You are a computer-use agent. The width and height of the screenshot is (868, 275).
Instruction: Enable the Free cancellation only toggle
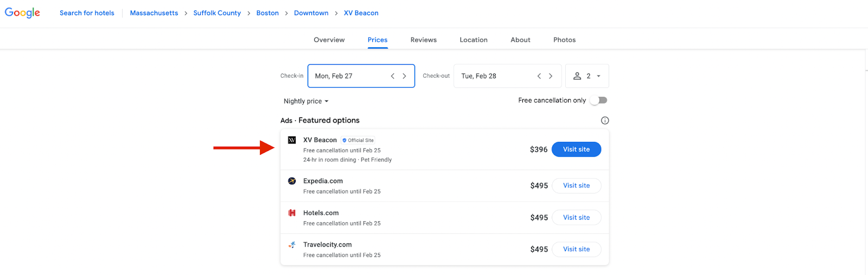(599, 101)
